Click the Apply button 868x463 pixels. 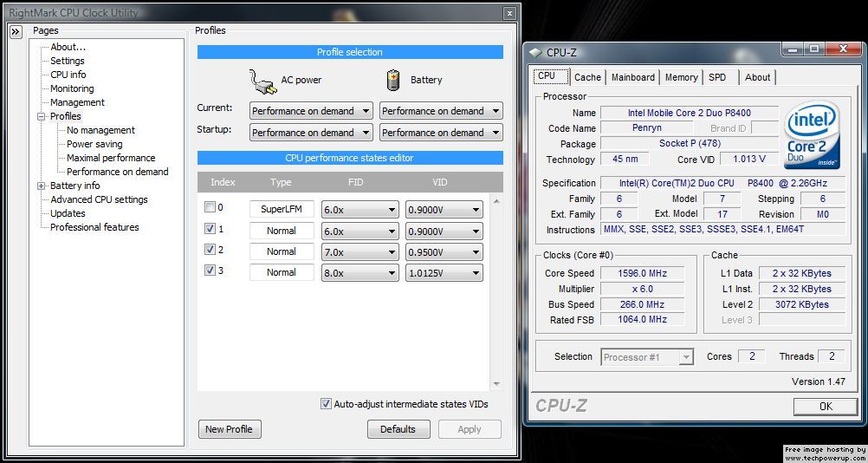tap(470, 429)
